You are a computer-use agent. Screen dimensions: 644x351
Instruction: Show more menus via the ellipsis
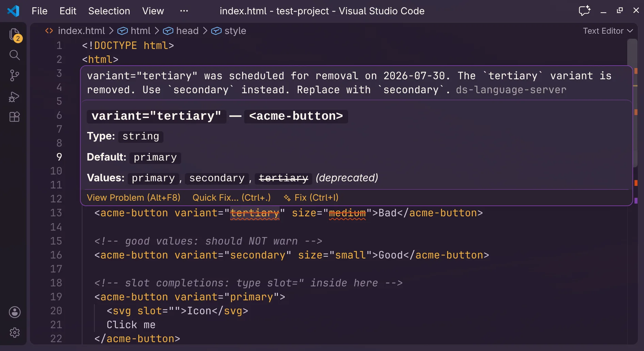point(184,11)
